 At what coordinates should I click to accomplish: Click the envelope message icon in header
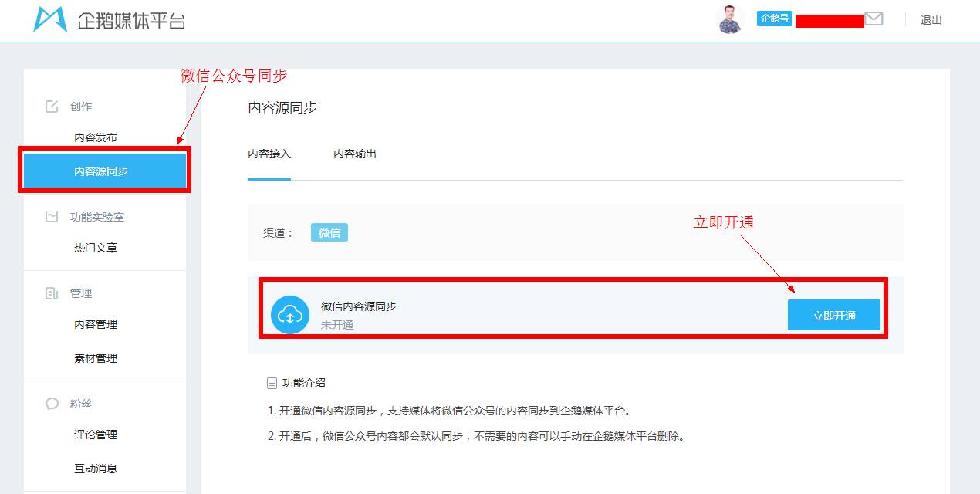pos(873,18)
